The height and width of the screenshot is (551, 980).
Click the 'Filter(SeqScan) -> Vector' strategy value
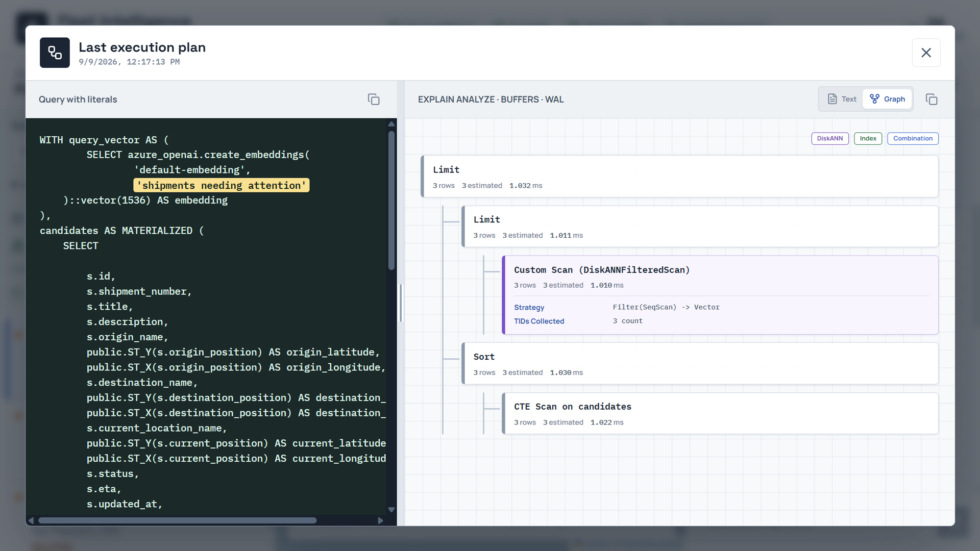pyautogui.click(x=666, y=307)
